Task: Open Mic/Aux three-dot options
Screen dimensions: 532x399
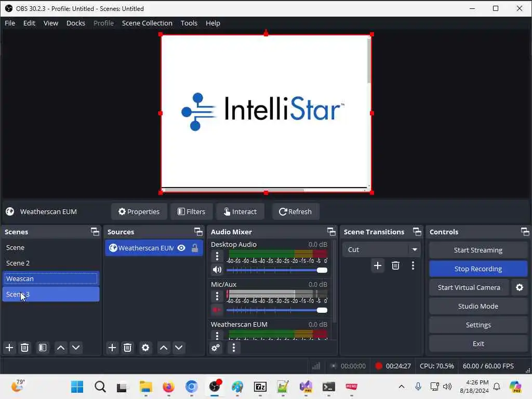Action: tap(217, 296)
